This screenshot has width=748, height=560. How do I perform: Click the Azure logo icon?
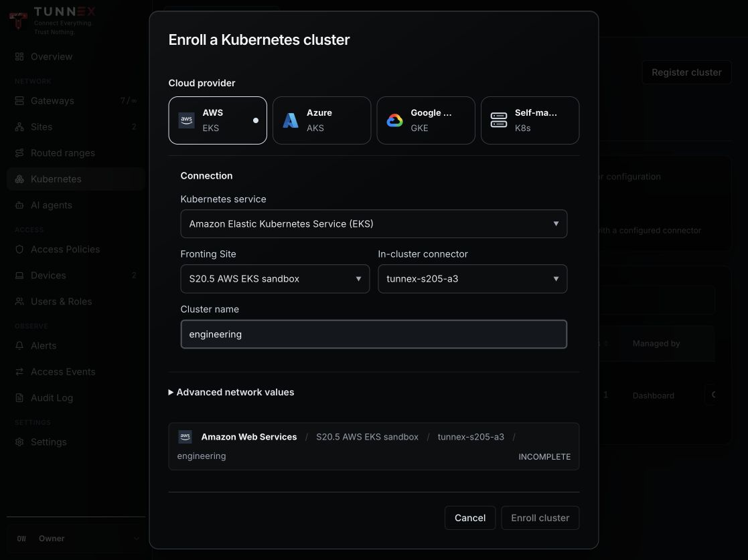tap(291, 120)
